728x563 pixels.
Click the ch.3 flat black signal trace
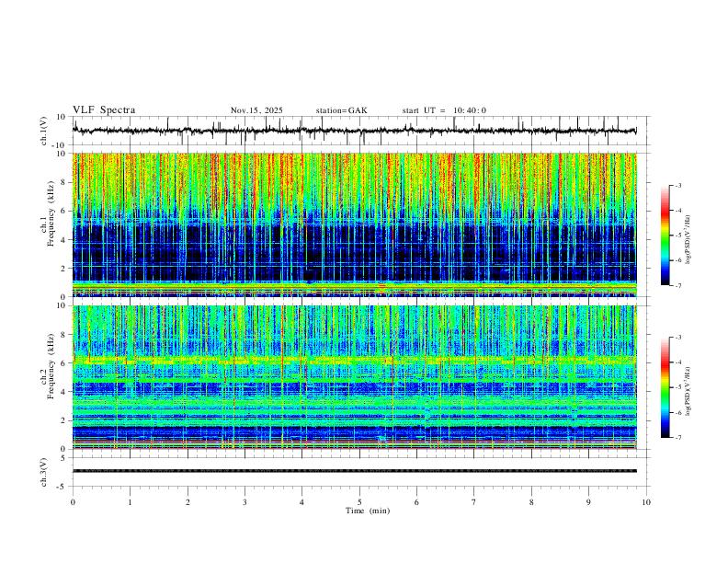pos(355,471)
